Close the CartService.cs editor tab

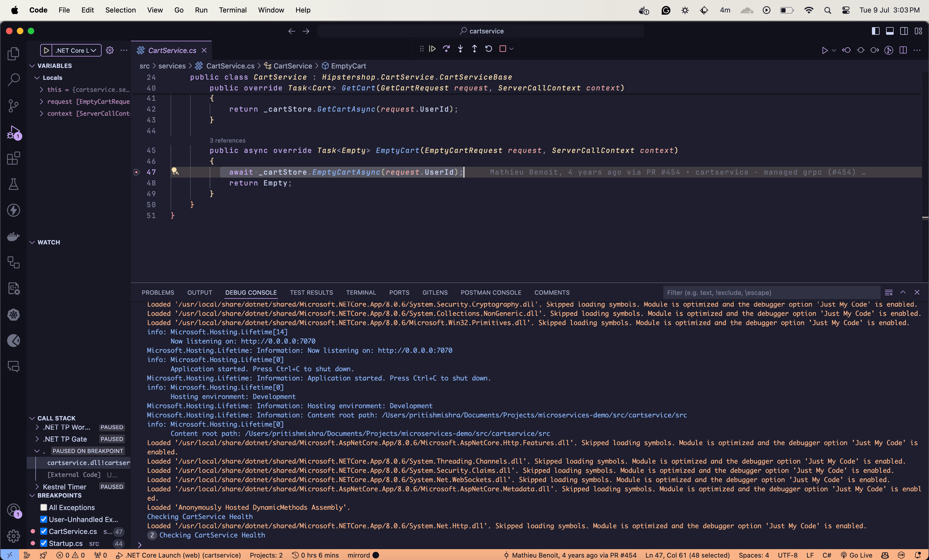point(204,50)
